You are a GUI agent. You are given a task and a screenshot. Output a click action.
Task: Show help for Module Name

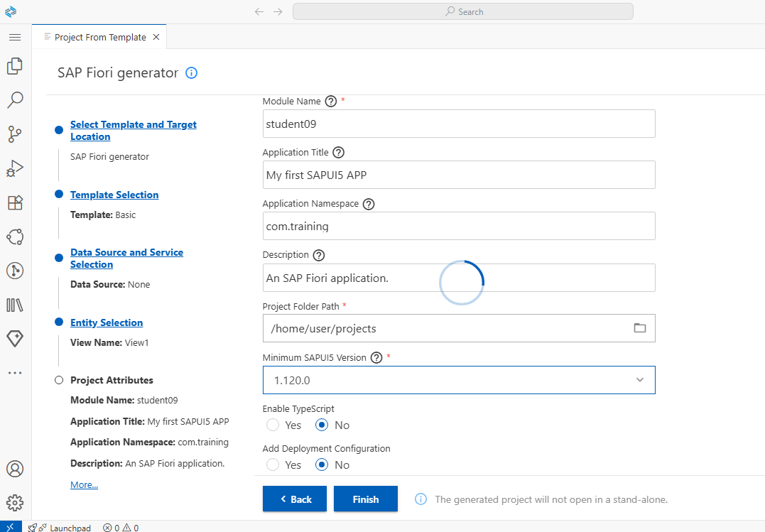pyautogui.click(x=331, y=102)
